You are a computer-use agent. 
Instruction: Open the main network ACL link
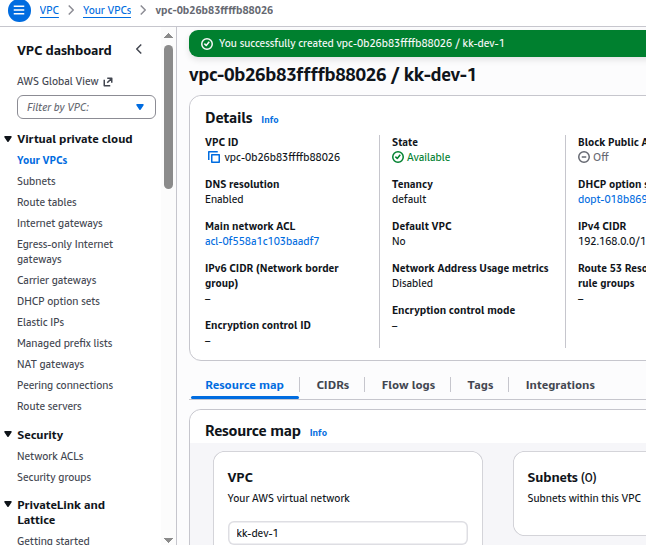click(x=262, y=241)
